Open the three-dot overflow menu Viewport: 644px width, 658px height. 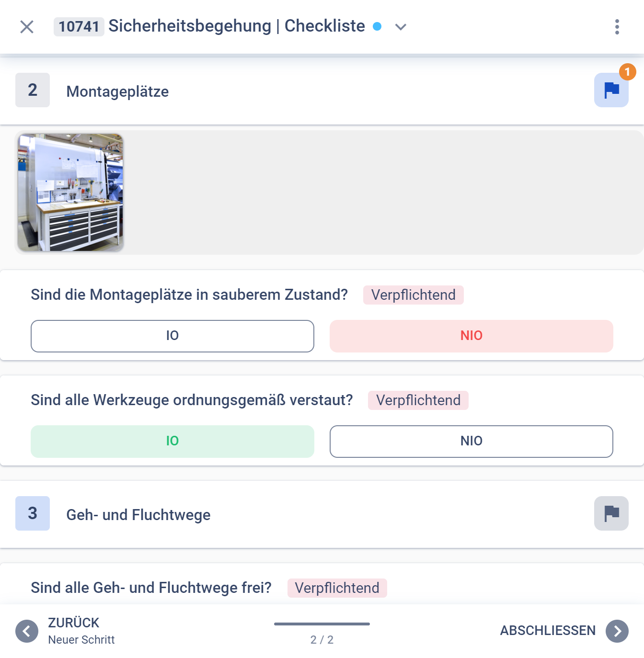pos(618,27)
